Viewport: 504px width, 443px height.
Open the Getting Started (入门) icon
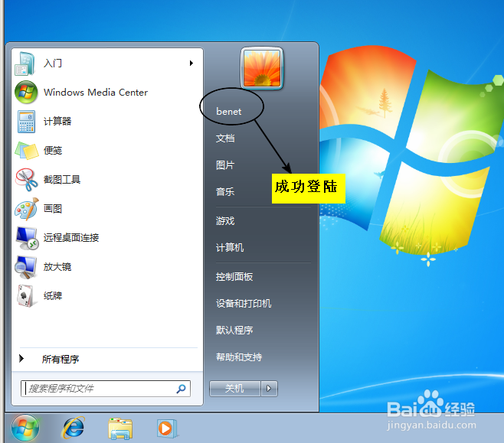pyautogui.click(x=25, y=64)
